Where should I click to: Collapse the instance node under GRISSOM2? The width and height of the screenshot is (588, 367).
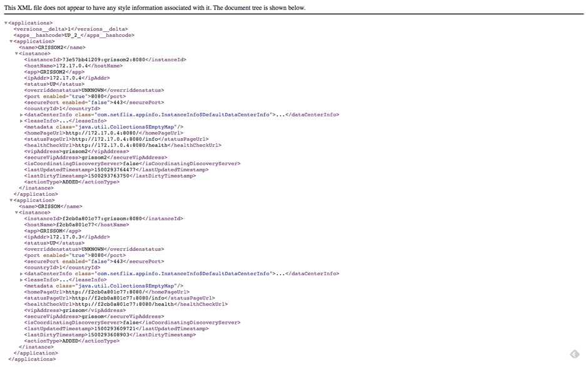pyautogui.click(x=16, y=54)
